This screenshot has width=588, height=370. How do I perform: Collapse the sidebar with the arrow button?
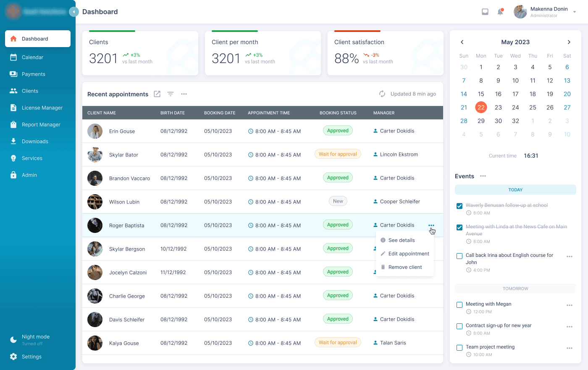click(74, 12)
